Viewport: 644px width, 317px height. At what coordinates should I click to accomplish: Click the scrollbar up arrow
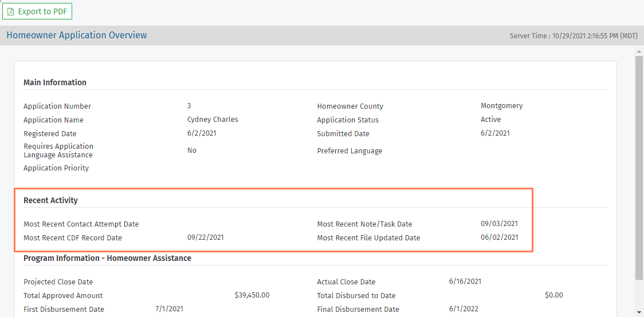coord(639,51)
